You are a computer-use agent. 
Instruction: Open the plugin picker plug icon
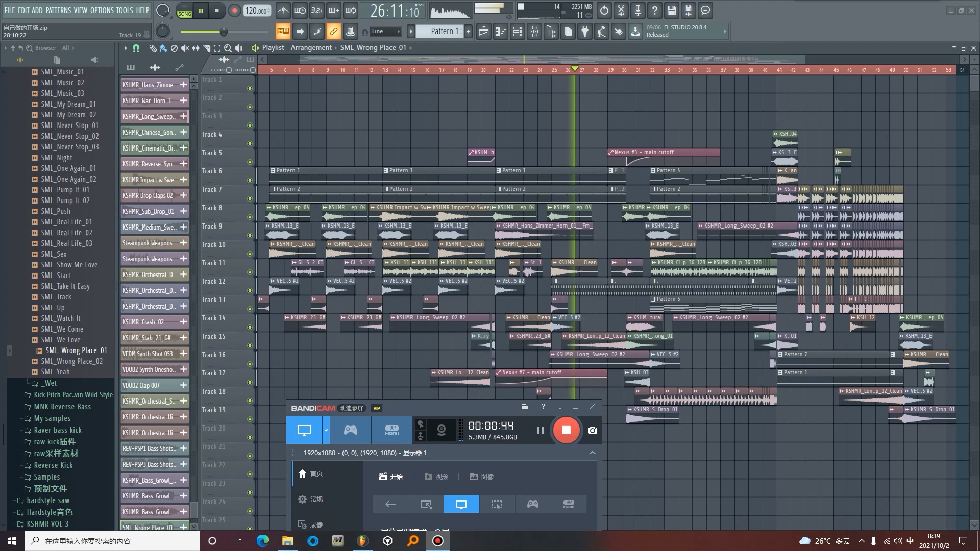coord(585,32)
